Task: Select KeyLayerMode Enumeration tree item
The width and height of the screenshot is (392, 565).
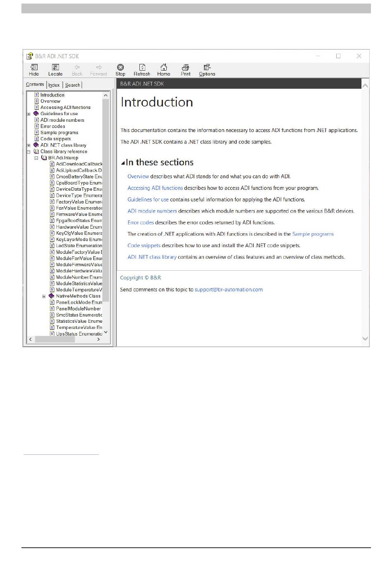Action: coord(79,239)
